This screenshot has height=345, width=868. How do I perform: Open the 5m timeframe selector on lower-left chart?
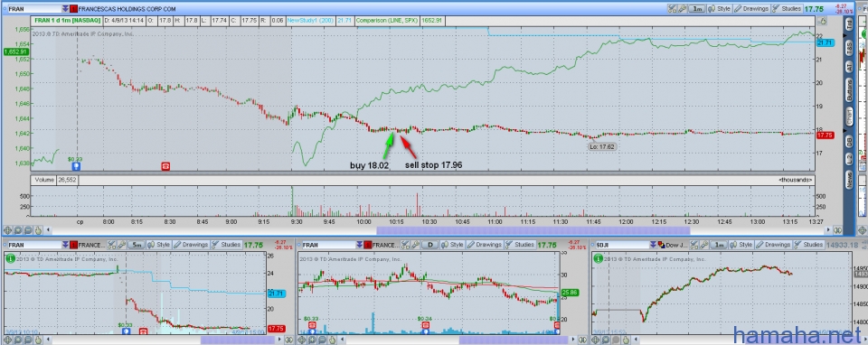point(137,245)
